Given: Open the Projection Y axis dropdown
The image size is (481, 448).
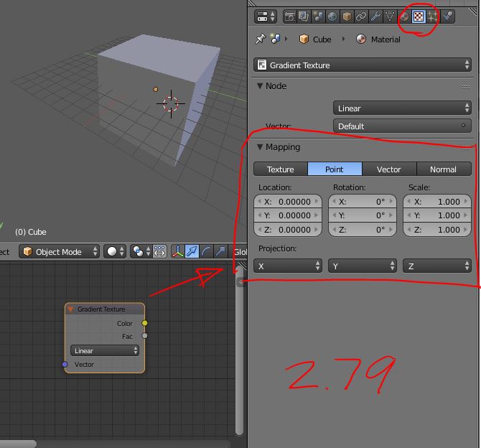Looking at the screenshot, I should coord(363,266).
